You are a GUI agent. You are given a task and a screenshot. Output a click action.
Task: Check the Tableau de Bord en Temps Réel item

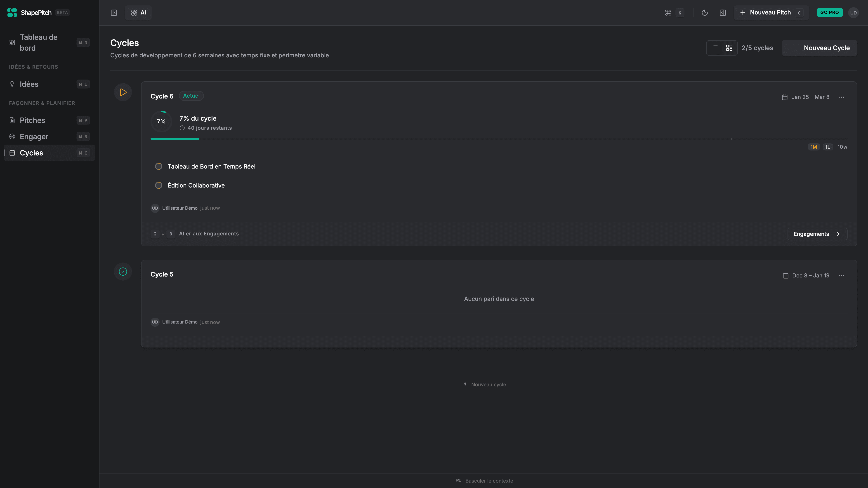(x=158, y=166)
